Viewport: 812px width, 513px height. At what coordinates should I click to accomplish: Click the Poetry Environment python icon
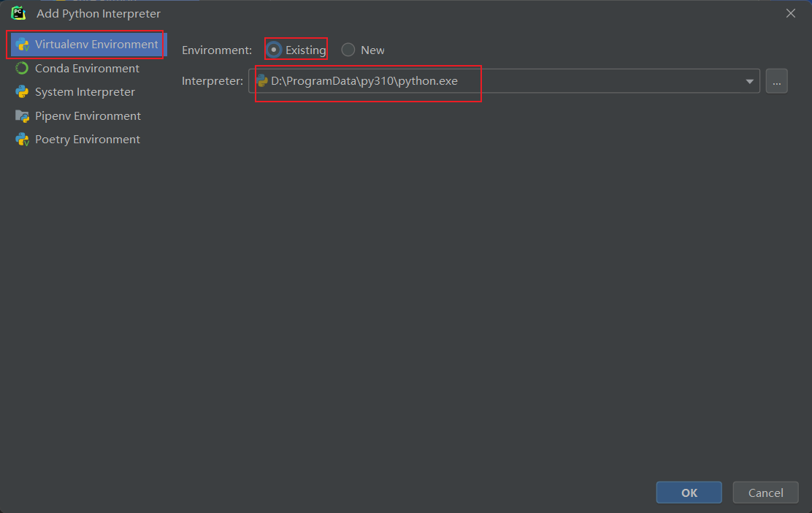click(22, 140)
